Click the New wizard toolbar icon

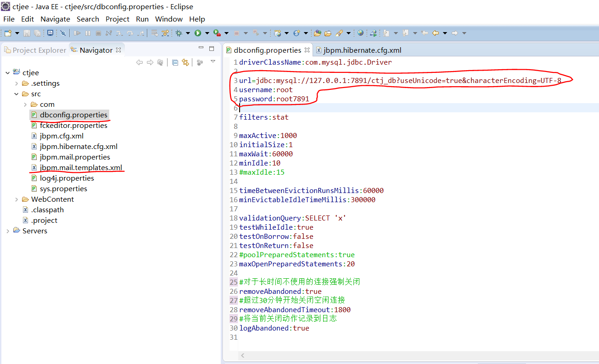[8, 33]
